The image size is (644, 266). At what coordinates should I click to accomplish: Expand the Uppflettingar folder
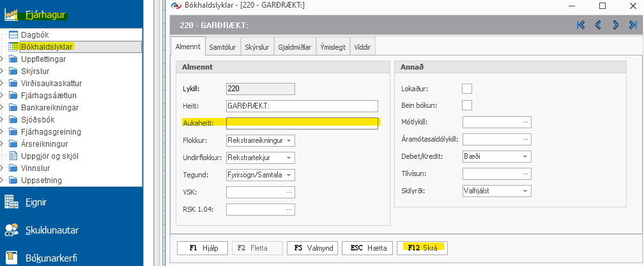tap(2, 59)
